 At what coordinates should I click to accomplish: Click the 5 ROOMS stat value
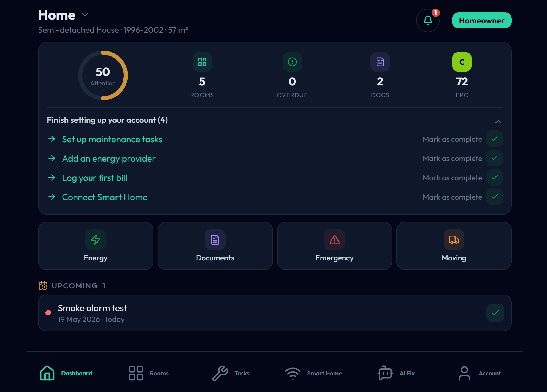pyautogui.click(x=202, y=81)
